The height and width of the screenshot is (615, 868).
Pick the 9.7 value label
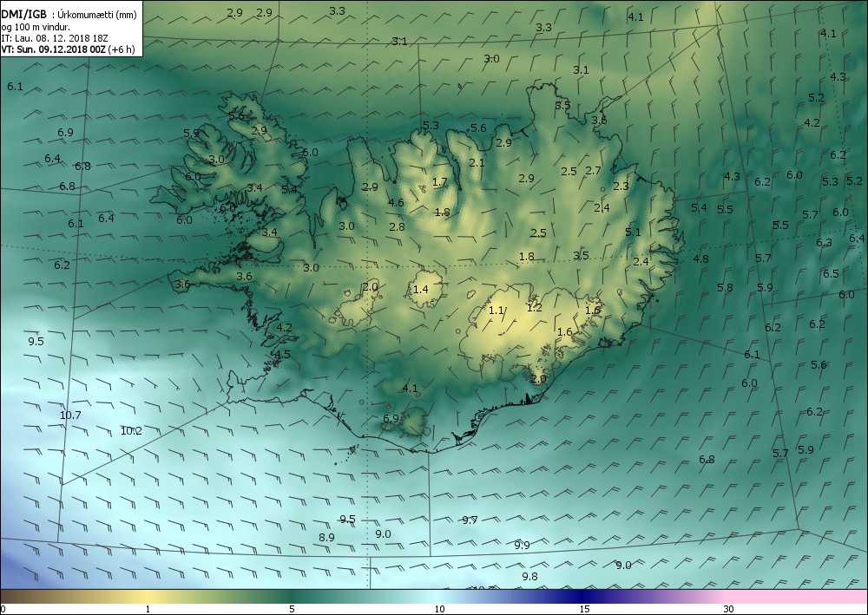coord(470,520)
